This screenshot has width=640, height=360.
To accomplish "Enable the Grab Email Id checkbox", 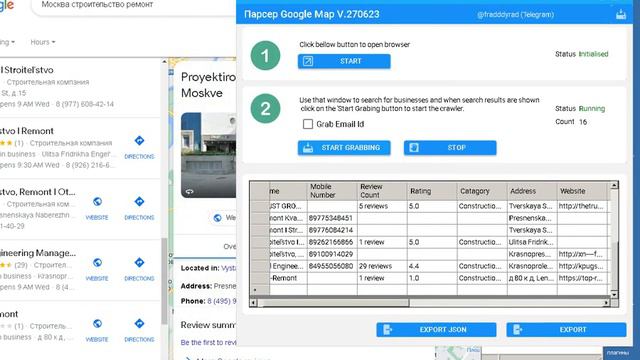I will click(308, 124).
